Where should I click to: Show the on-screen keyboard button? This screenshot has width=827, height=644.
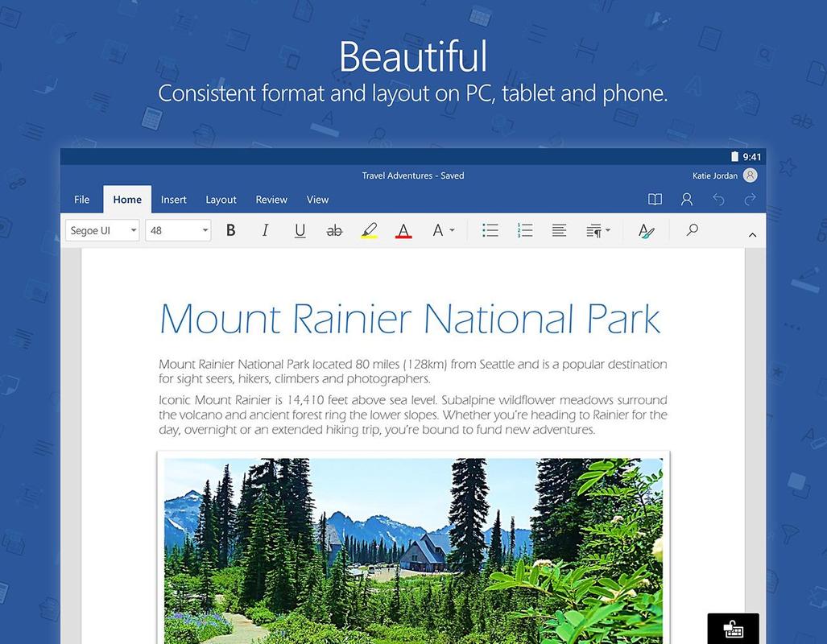[x=733, y=628]
